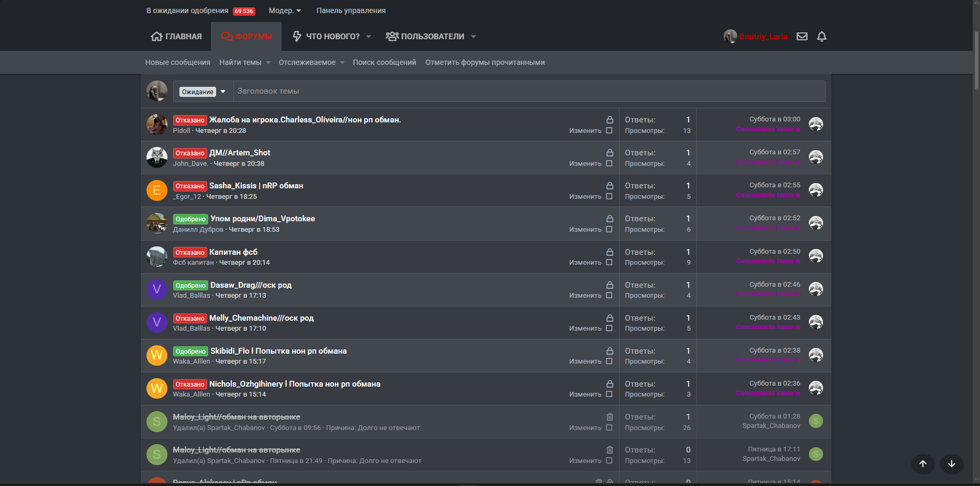Open the inbox envelope icon
This screenshot has height=486, width=980.
(802, 36)
